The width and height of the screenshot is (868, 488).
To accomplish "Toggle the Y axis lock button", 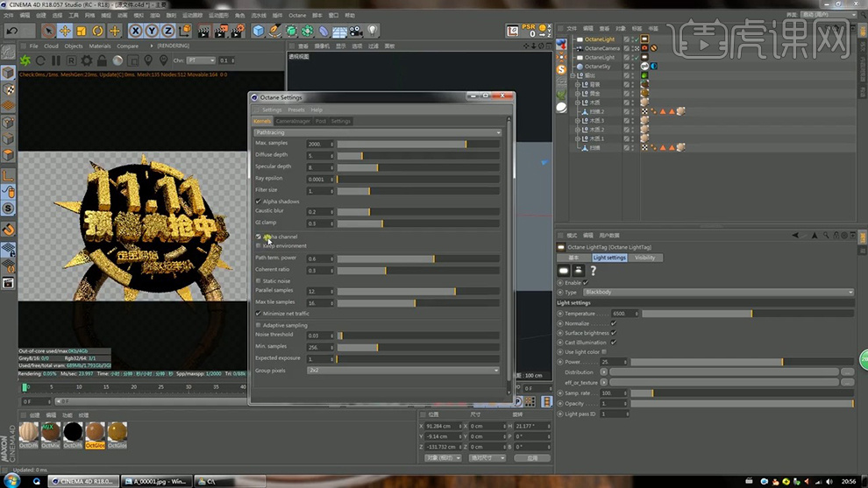I will 152,31.
